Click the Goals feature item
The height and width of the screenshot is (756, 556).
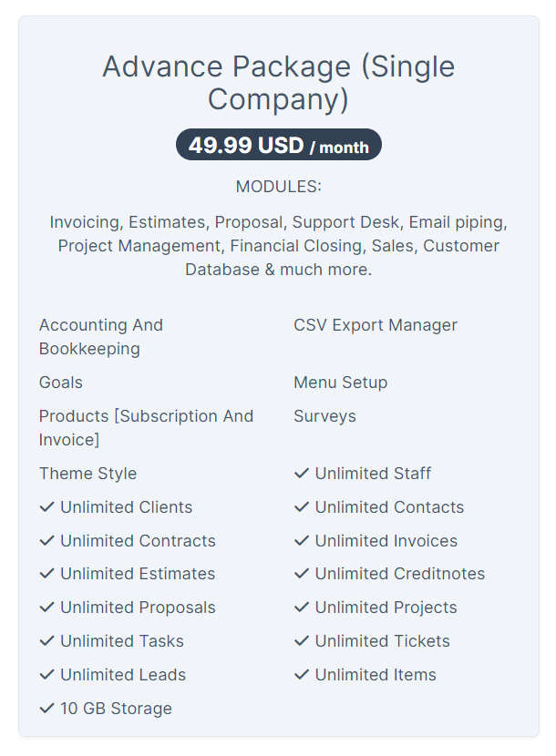tap(61, 383)
